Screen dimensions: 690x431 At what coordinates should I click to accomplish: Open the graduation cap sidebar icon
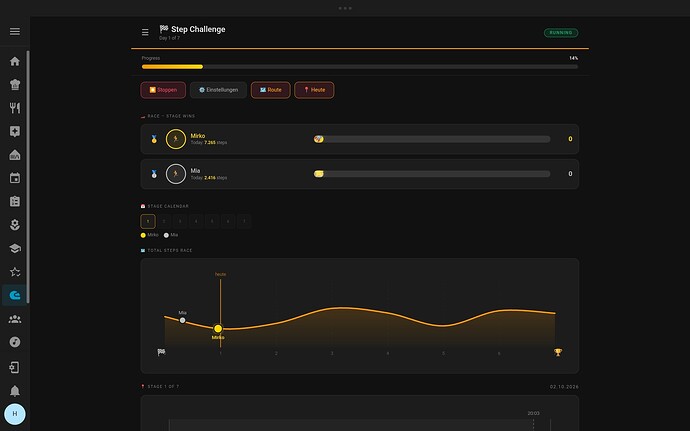15,248
